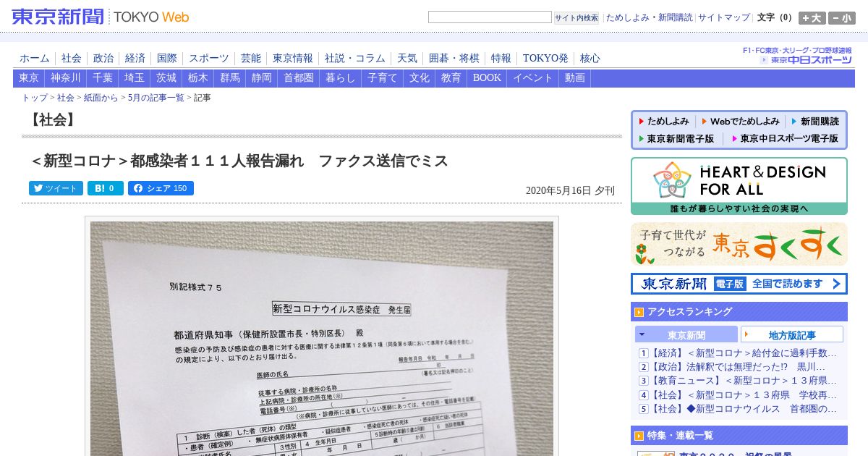868x456 pixels.
Task: Select BOOK in the blue bar
Action: (488, 78)
